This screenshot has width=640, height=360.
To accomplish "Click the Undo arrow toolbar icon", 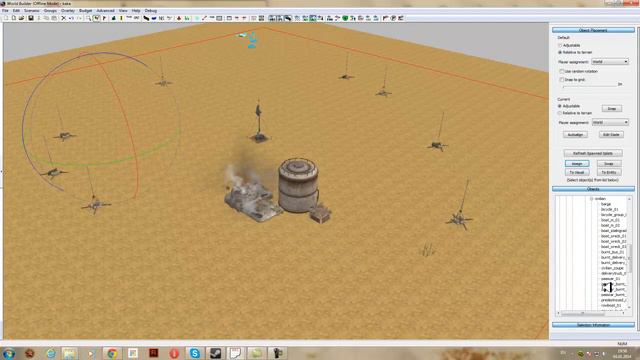I will point(71,18).
